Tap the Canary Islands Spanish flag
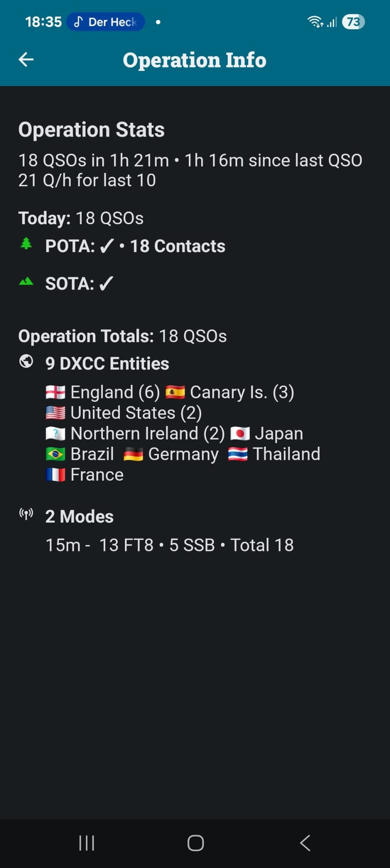Viewport: 390px width, 868px height. [x=175, y=392]
